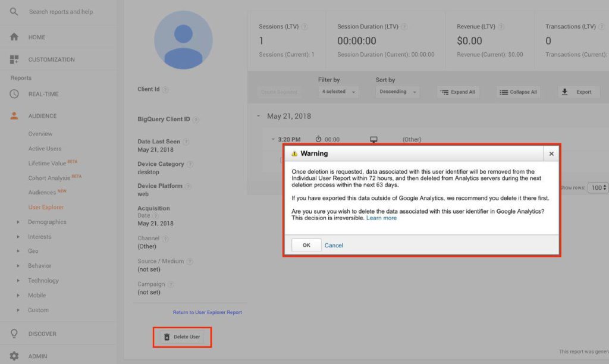Open the Learn more link
The width and height of the screenshot is (609, 364).
[x=381, y=218]
